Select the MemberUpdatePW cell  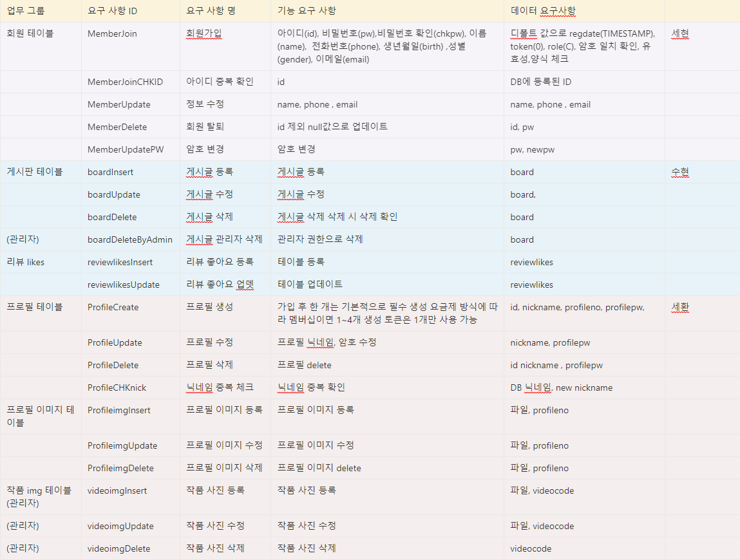pyautogui.click(x=130, y=149)
